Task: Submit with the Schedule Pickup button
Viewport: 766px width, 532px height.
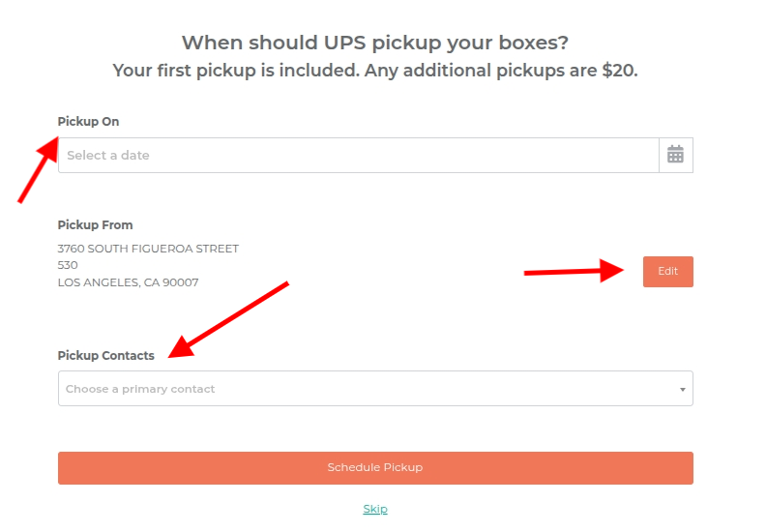Action: 375,468
